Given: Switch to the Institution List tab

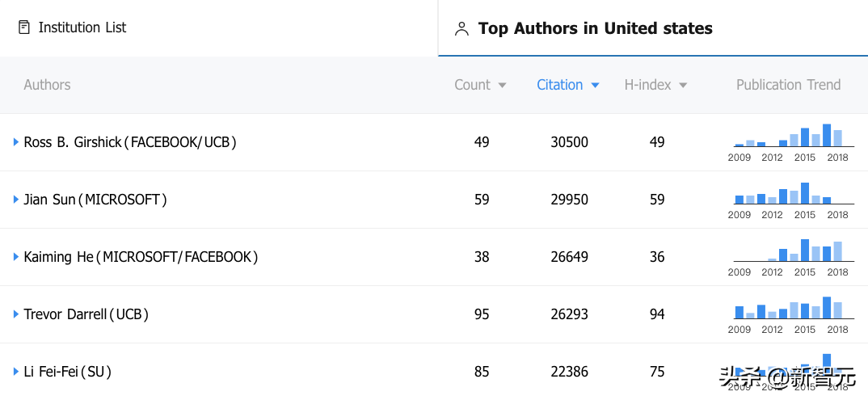Looking at the screenshot, I should (x=82, y=27).
